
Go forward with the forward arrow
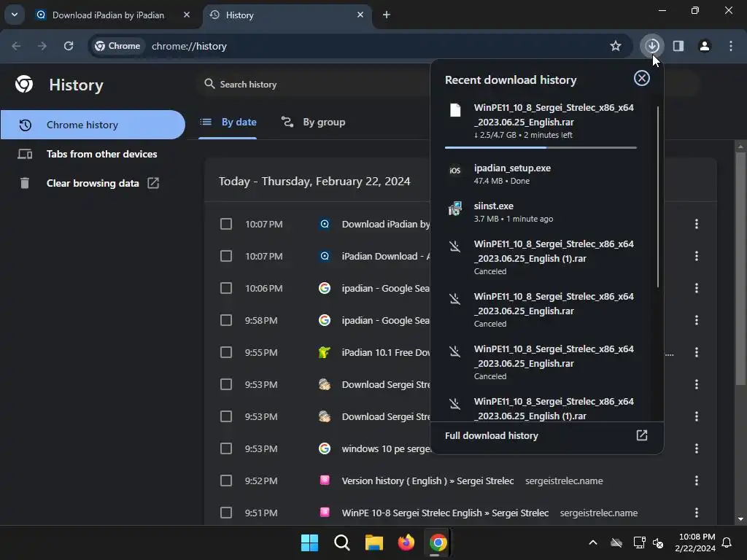pos(42,46)
